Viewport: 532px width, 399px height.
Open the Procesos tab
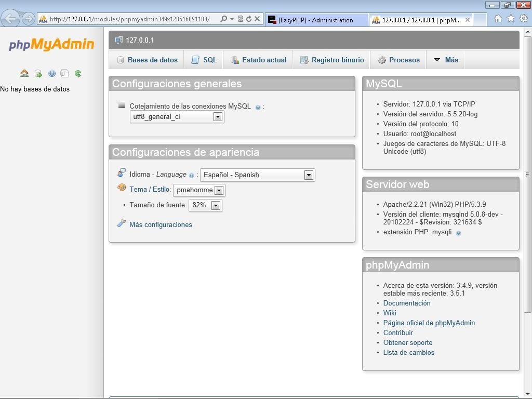tap(398, 60)
